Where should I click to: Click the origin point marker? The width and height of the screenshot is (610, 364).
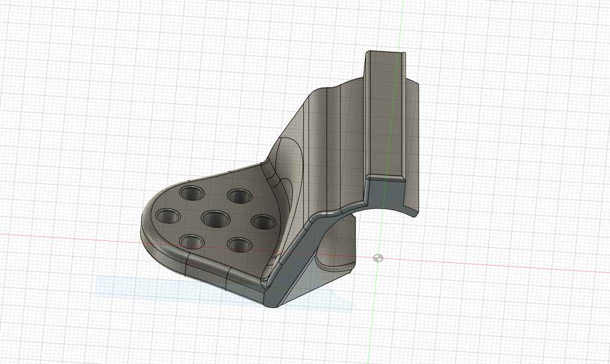pyautogui.click(x=378, y=258)
